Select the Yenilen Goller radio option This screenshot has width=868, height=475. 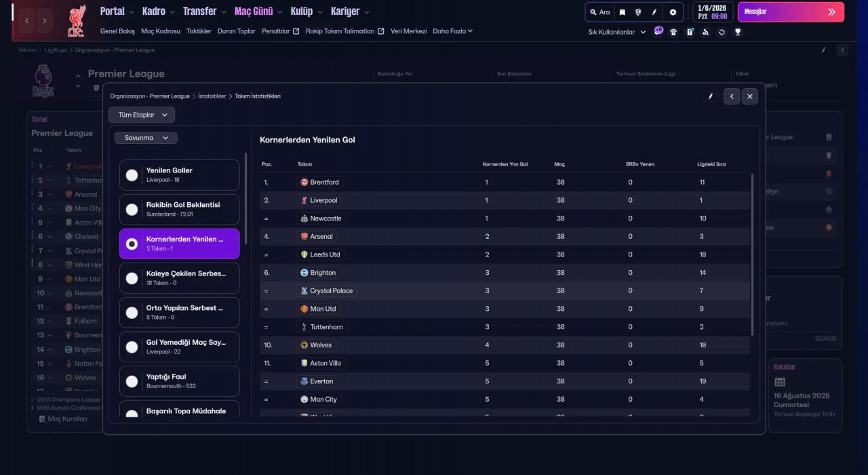tap(132, 175)
